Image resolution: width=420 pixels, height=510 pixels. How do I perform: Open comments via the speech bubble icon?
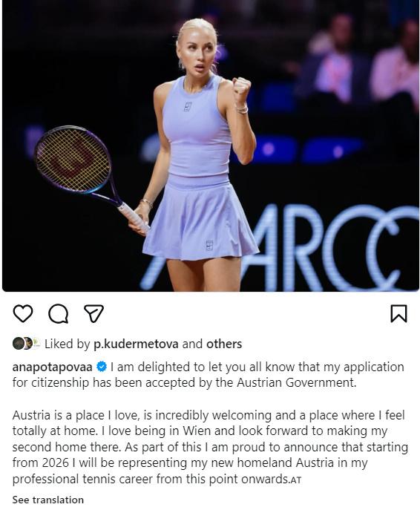(58, 313)
